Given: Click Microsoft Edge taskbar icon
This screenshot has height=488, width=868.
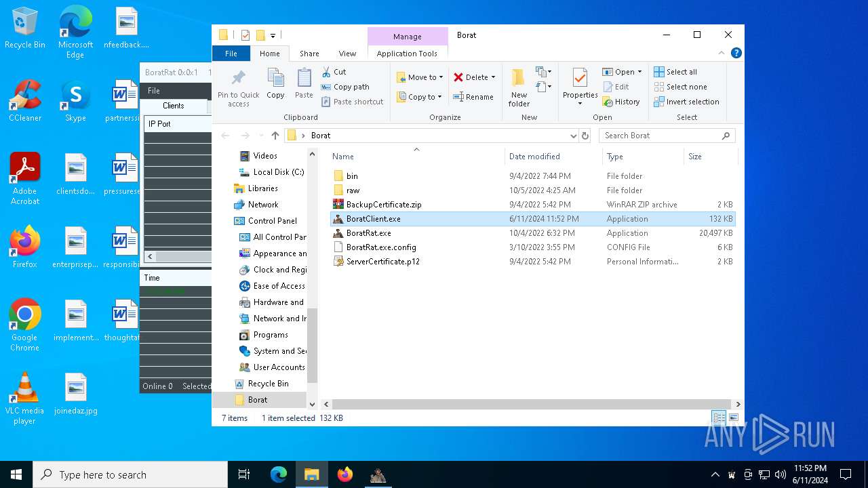Looking at the screenshot, I should point(279,474).
